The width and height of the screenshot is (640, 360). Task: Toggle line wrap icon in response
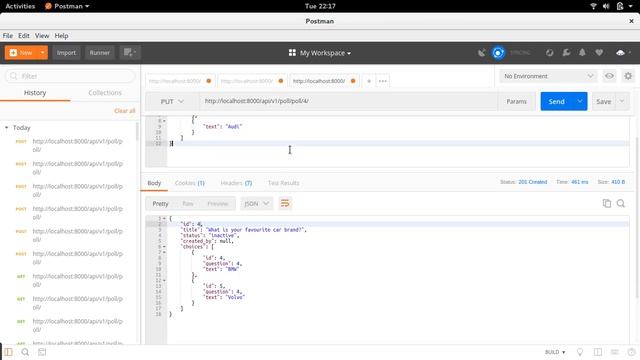pyautogui.click(x=285, y=203)
